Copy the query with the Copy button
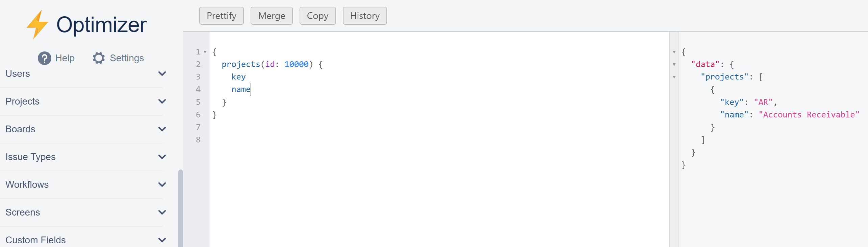Screen dimensions: 868x247 pos(317,16)
